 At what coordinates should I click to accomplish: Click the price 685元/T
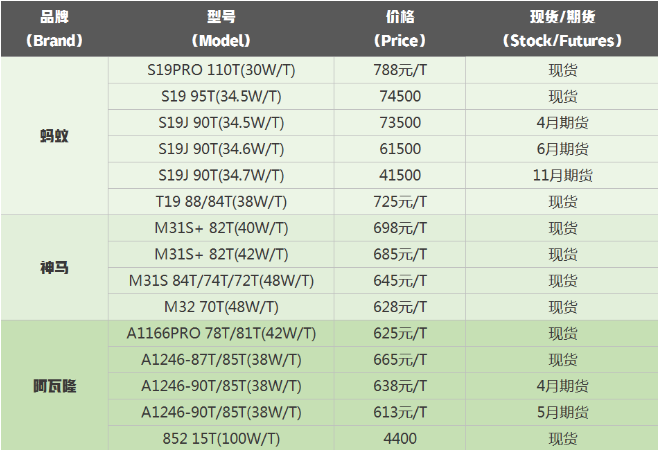(400, 254)
